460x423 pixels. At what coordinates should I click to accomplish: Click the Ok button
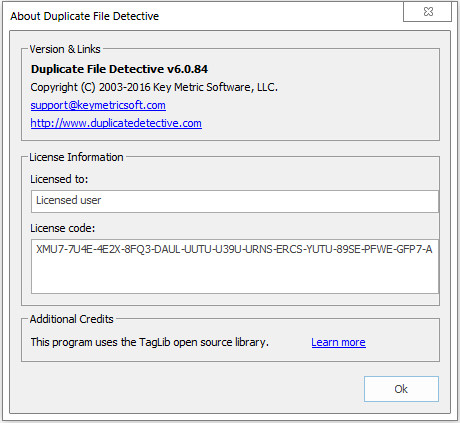coord(401,389)
